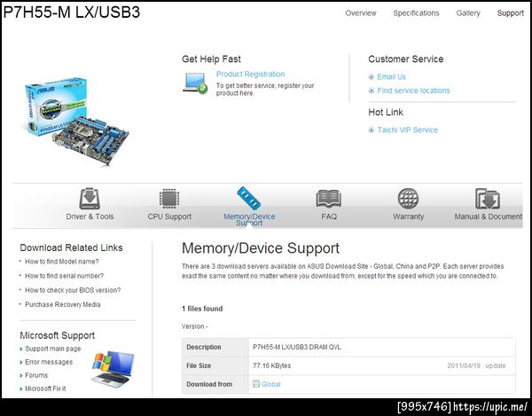Viewport: 532px width, 416px height.
Task: Open Purchase Recovery Media link
Action: tap(62, 304)
